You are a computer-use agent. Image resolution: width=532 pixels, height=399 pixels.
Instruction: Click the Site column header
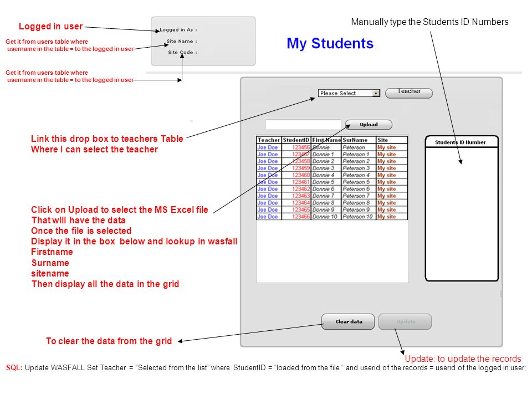[392, 140]
